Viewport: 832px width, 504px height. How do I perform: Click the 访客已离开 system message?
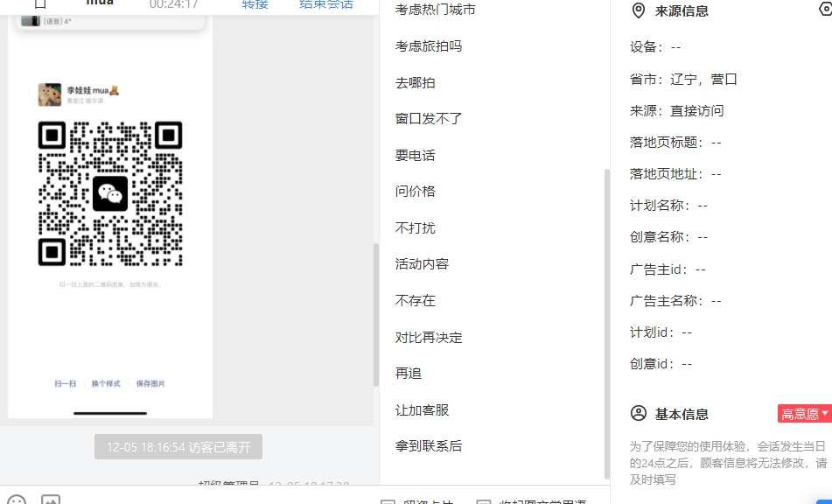click(178, 447)
